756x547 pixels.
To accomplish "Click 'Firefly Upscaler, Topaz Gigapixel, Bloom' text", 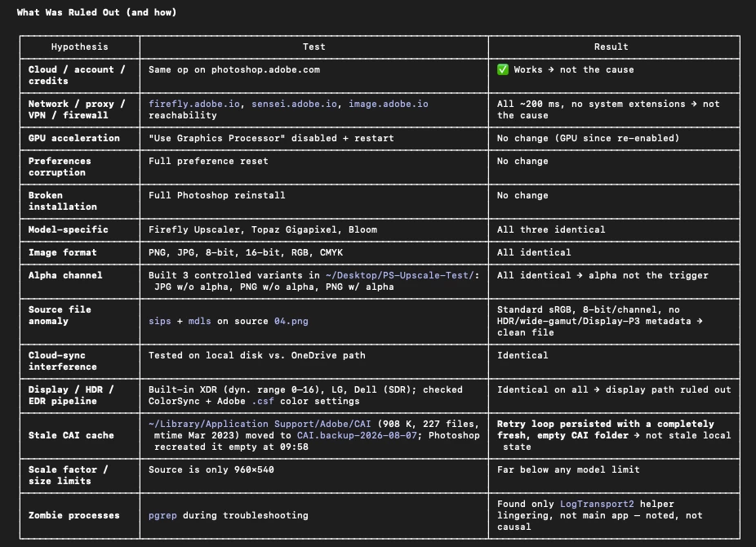I will click(x=263, y=229).
